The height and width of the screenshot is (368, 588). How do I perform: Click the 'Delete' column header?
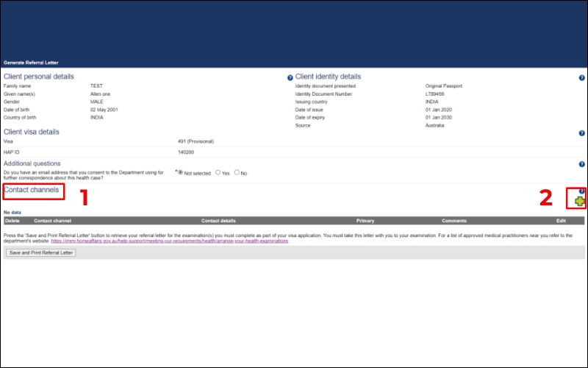click(x=12, y=221)
